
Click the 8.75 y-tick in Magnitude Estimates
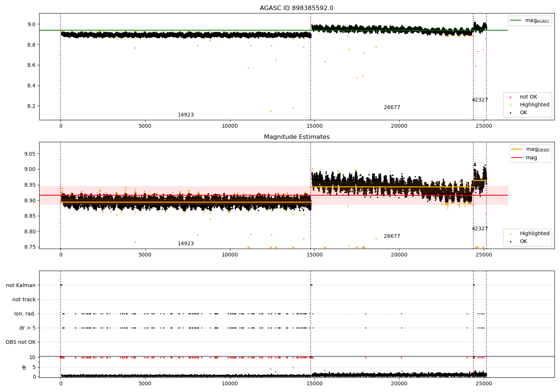30,247
